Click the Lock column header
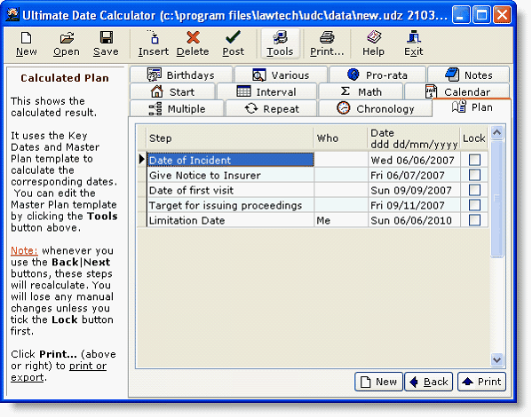Viewport: 532px width, 418px height. pyautogui.click(x=474, y=138)
